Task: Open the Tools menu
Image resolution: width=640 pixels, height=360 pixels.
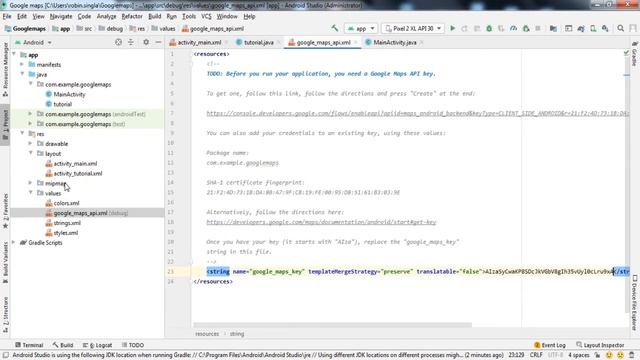Action: (x=189, y=16)
